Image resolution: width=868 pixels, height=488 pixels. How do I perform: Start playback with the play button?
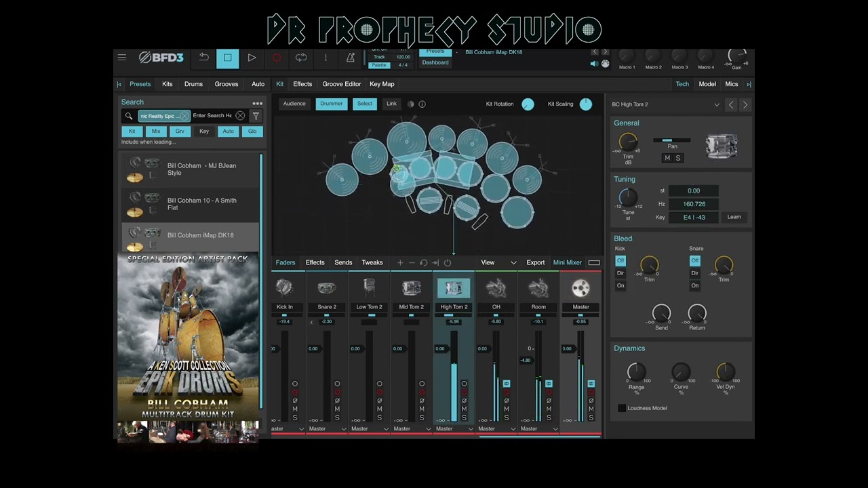(x=252, y=58)
